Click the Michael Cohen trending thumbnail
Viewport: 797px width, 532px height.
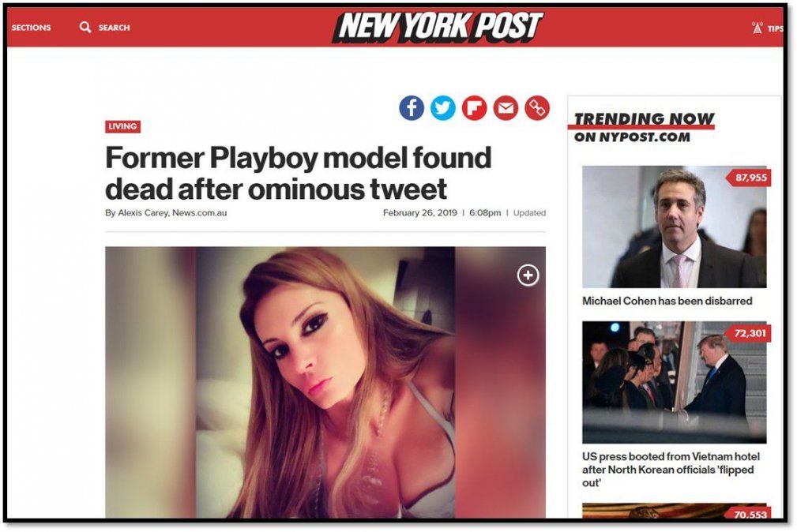tap(674, 227)
